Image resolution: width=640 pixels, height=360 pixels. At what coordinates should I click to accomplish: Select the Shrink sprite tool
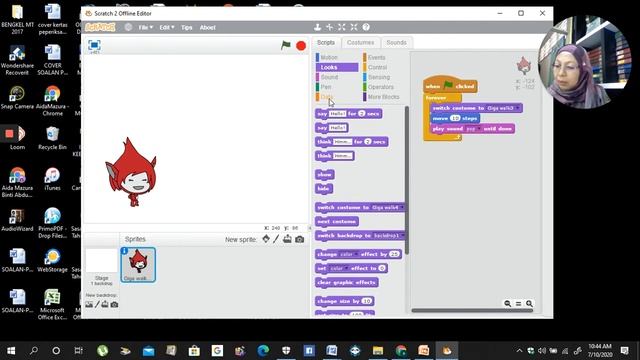(x=354, y=27)
